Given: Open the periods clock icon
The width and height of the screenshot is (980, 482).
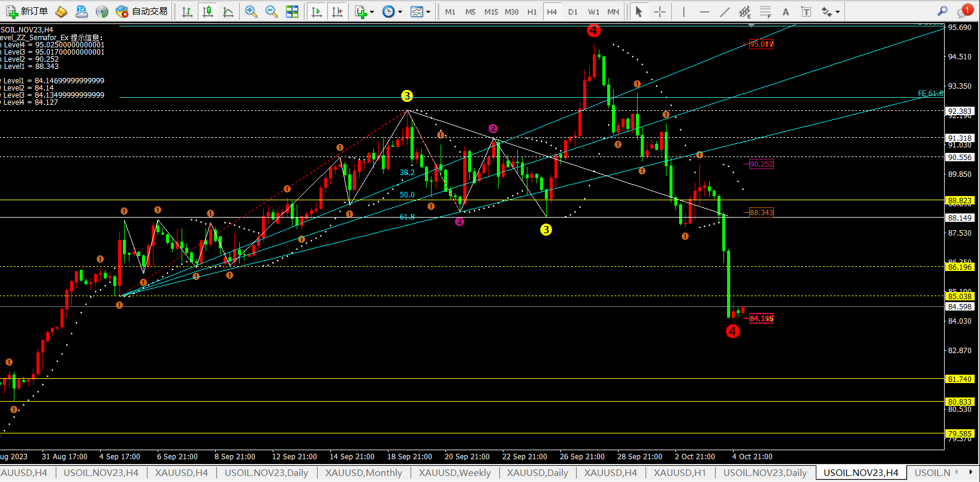Looking at the screenshot, I should 388,11.
